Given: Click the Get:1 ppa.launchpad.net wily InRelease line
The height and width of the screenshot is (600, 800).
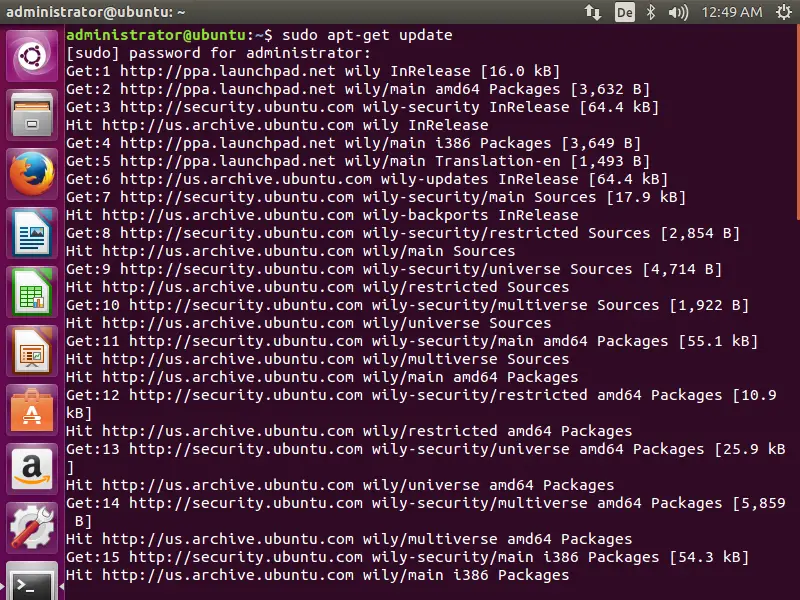Looking at the screenshot, I should 313,71.
